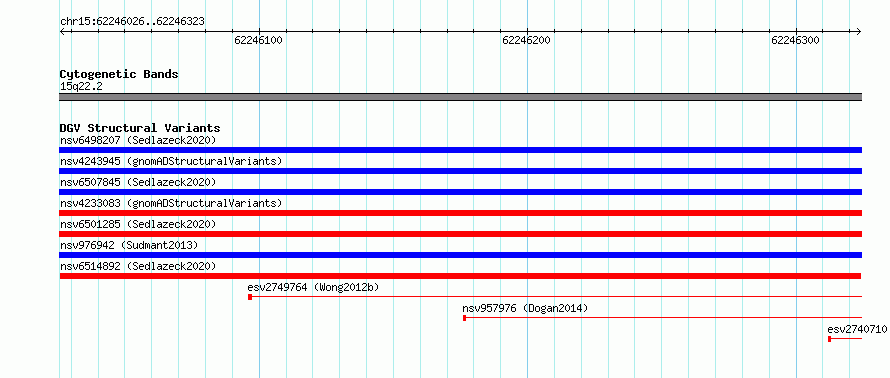
Task: Click the 62246200 ruler tick label
Action: pyautogui.click(x=526, y=40)
